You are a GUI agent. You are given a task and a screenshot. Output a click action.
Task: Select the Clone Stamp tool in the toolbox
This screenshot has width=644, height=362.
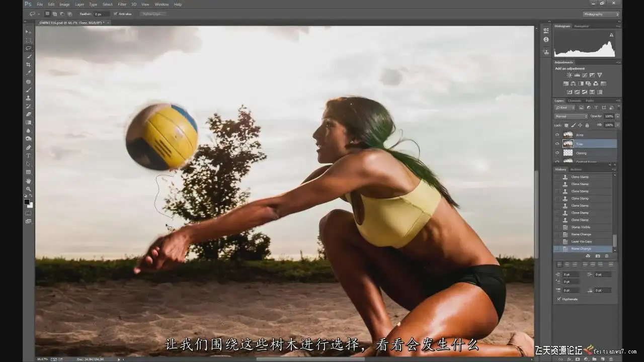29,98
